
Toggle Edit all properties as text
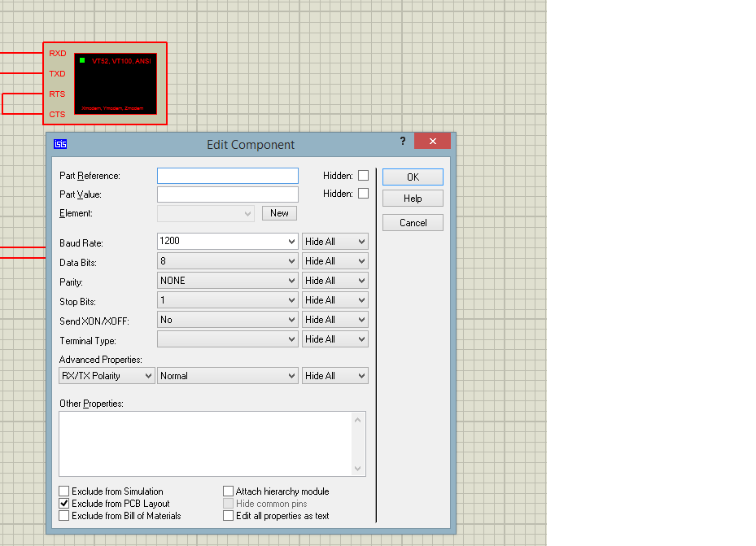(x=228, y=514)
